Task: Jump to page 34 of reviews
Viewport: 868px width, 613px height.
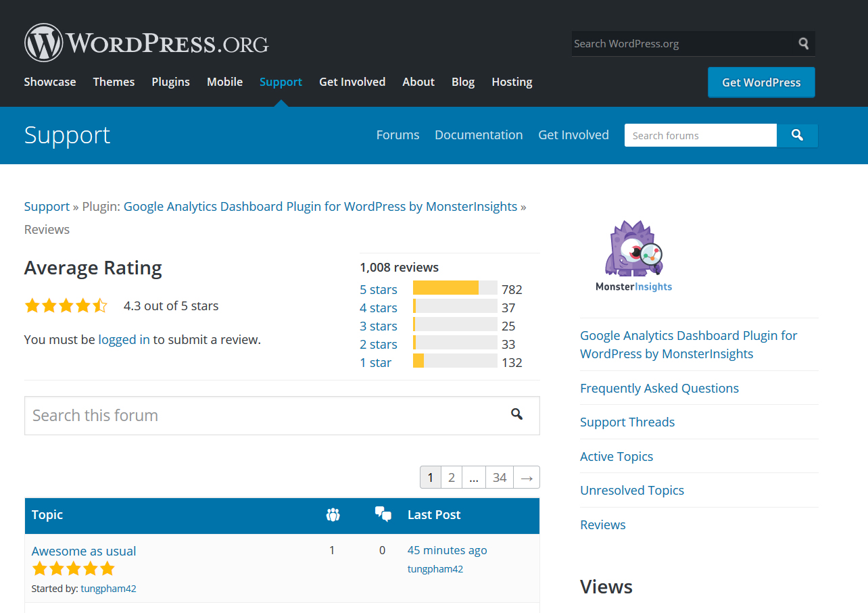Action: pyautogui.click(x=500, y=477)
